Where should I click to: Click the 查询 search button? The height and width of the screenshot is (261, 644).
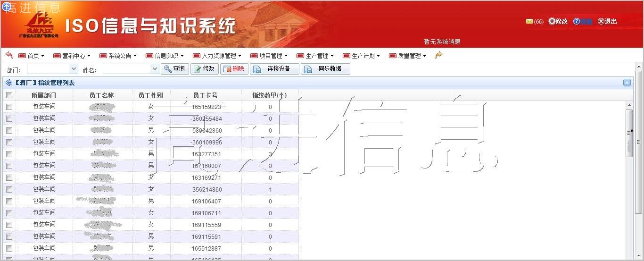click(174, 69)
